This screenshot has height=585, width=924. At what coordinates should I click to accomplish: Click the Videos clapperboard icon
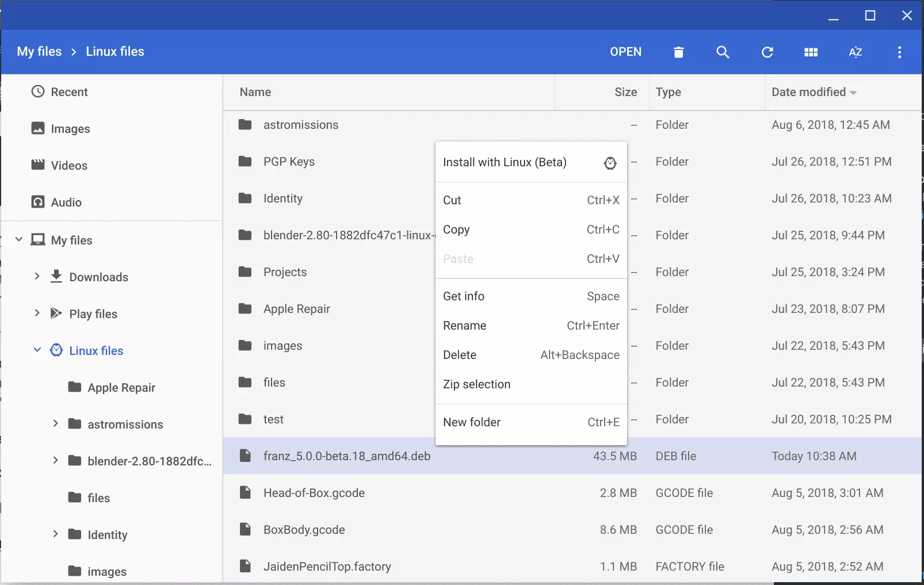pyautogui.click(x=37, y=165)
